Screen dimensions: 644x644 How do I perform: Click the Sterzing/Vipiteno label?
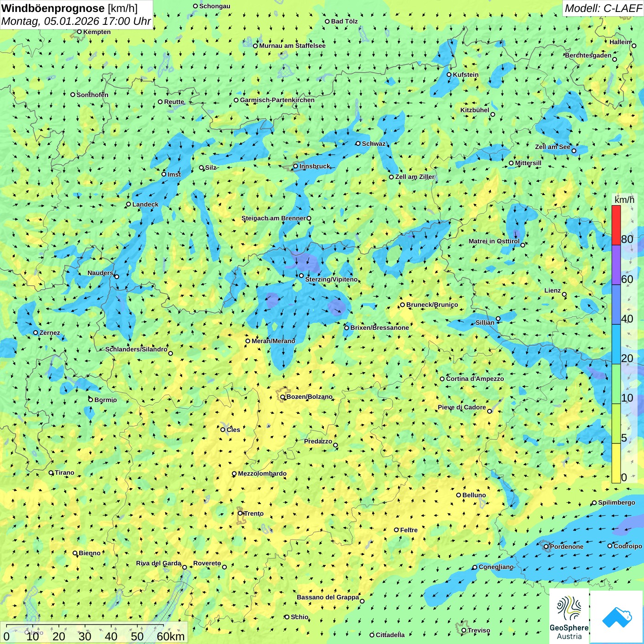pyautogui.click(x=331, y=279)
